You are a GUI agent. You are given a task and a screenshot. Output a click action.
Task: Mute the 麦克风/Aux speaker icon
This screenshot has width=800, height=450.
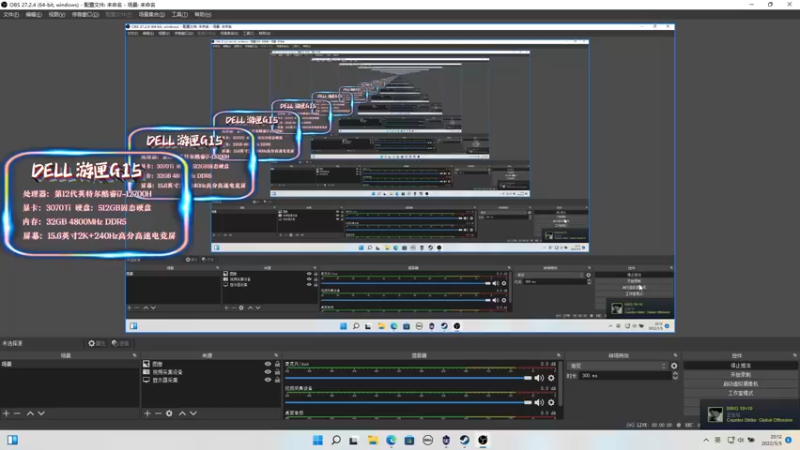539,378
